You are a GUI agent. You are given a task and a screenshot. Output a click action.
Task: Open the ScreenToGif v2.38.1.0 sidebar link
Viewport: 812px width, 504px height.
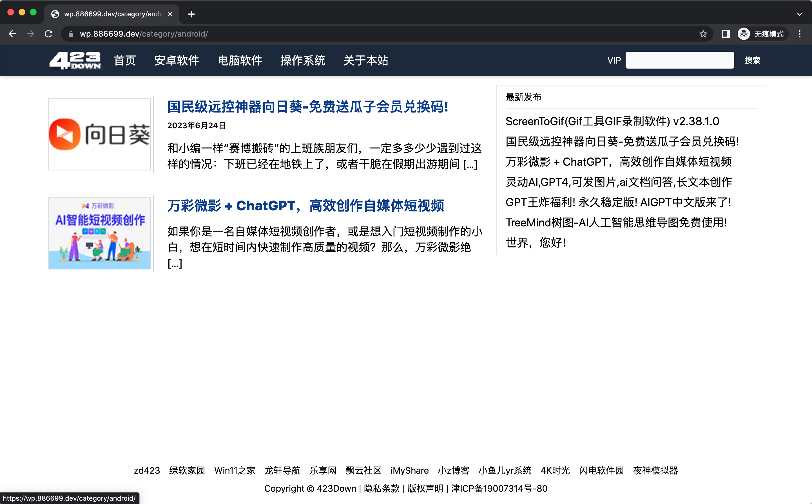point(612,121)
